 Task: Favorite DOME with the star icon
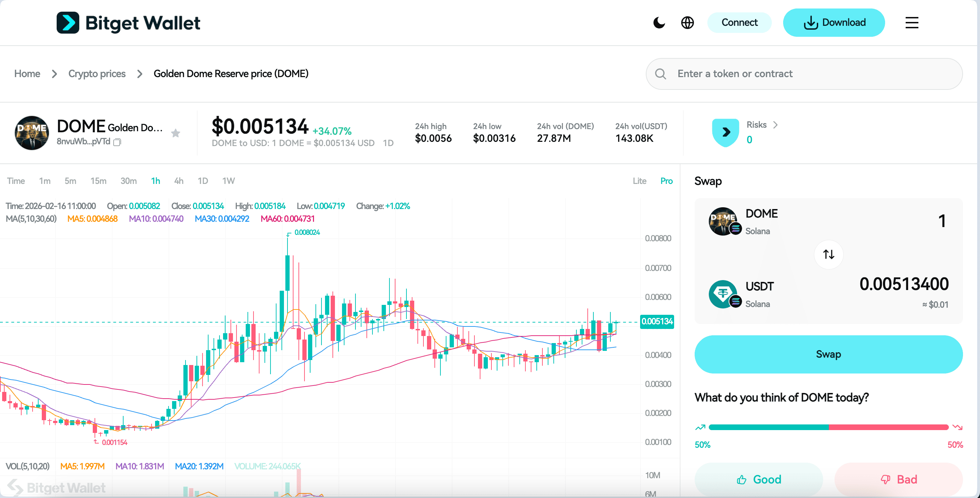tap(175, 133)
